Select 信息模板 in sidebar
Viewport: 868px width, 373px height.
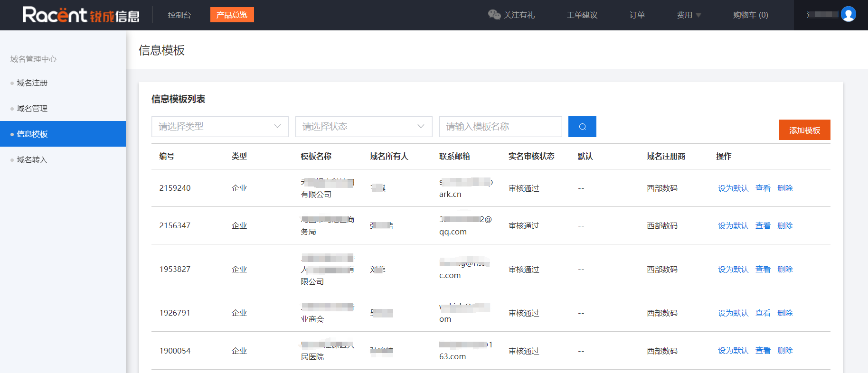tap(63, 134)
